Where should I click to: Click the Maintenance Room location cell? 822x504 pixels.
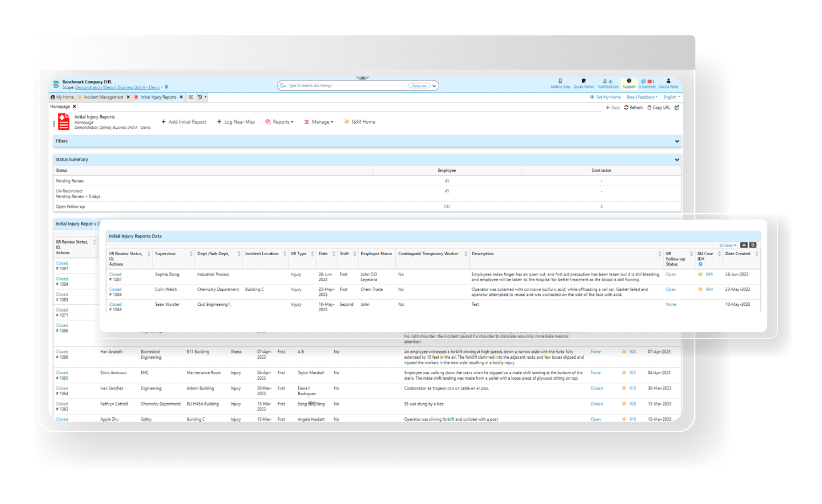[x=204, y=373]
